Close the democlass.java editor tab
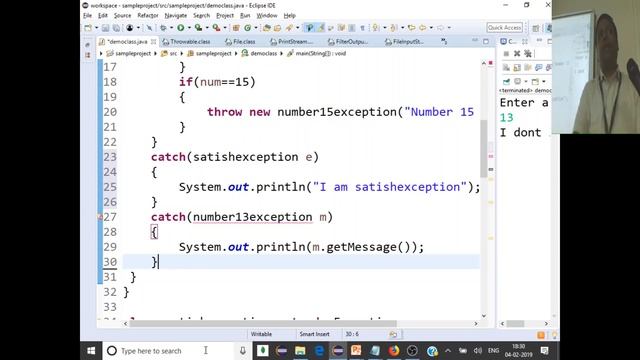This screenshot has width=640, height=360. coord(153,41)
